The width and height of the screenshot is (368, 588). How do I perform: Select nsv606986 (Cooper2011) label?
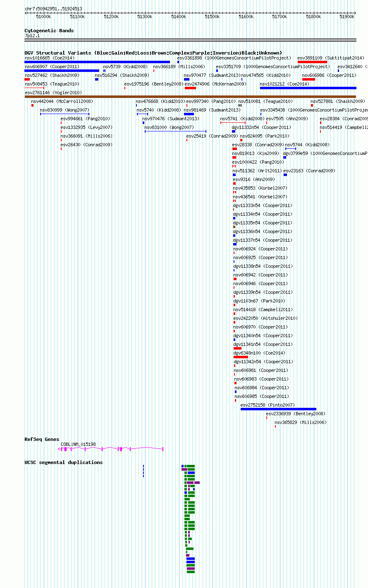point(329,75)
